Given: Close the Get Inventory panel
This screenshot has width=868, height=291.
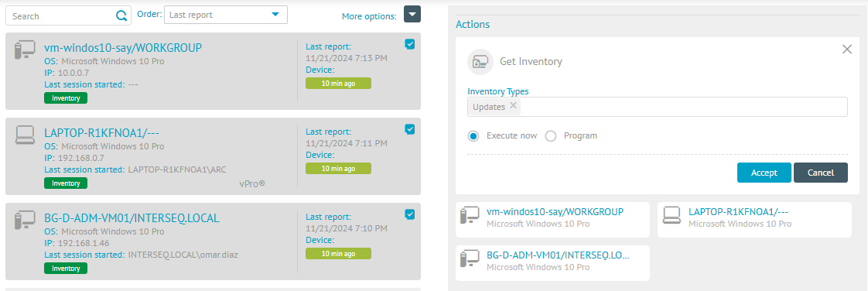Looking at the screenshot, I should coord(846,50).
